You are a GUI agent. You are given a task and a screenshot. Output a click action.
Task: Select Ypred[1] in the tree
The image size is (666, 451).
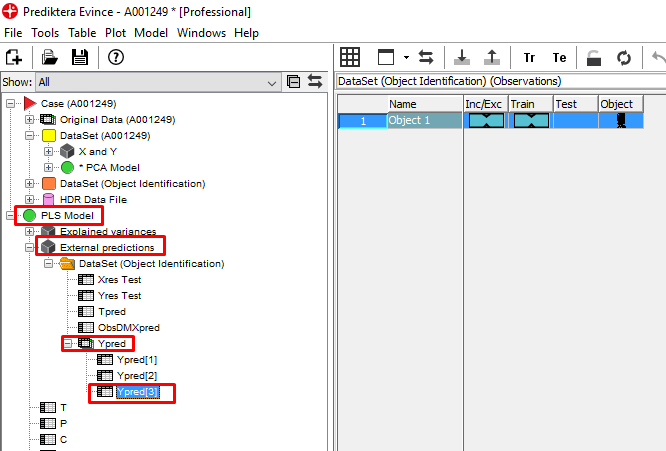click(x=137, y=359)
